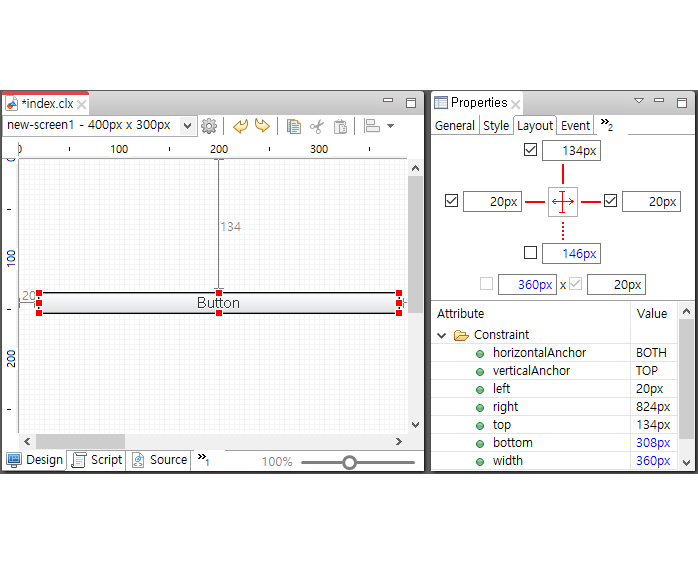Click the right attribute row
Image resolution: width=698 pixels, height=564 pixels.
[x=554, y=406]
